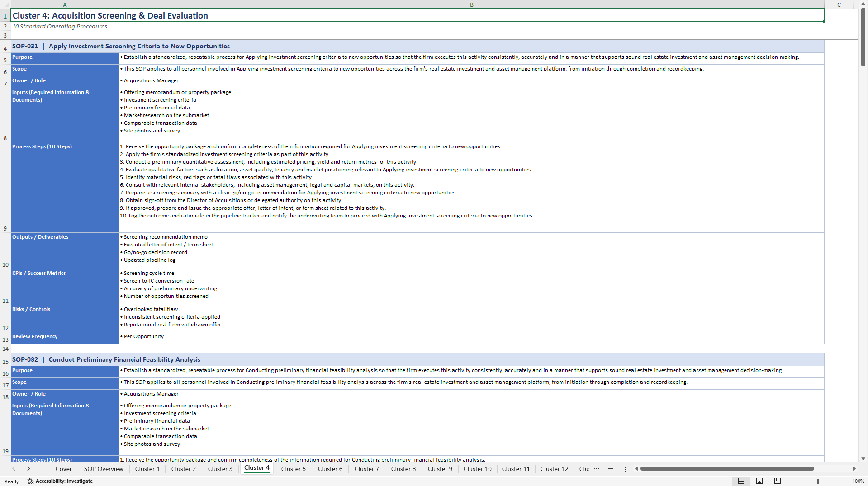Viewport: 868px width, 486px height.
Task: Switch to Normal view
Action: tap(741, 481)
